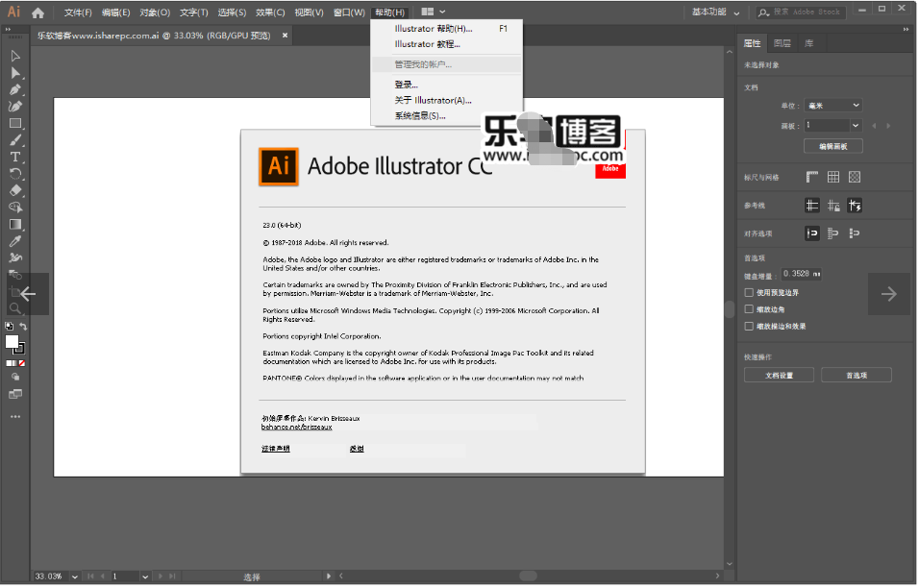This screenshot has height=588, width=919.
Task: Switch to the 图层 layers tab
Action: click(782, 43)
